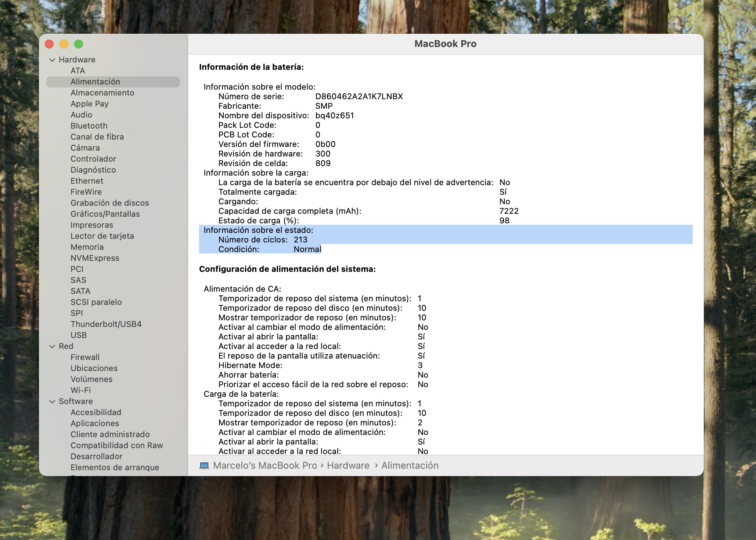Select Gráficos/Pantallas in the sidebar

click(105, 214)
